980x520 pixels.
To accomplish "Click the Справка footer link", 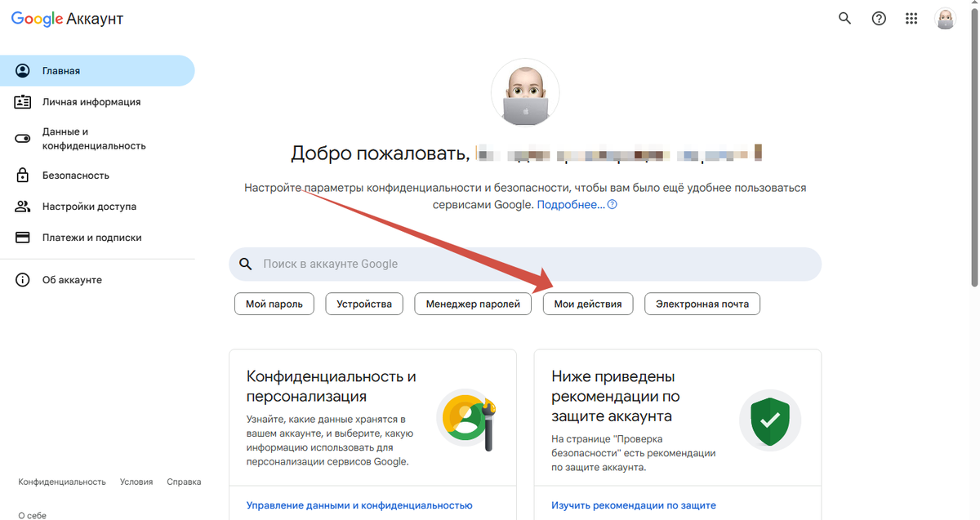I will click(184, 482).
